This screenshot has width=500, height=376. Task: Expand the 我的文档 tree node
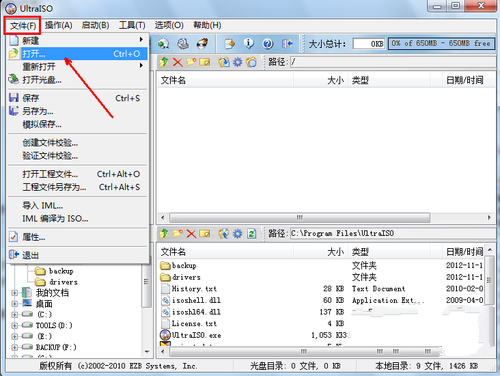point(14,293)
